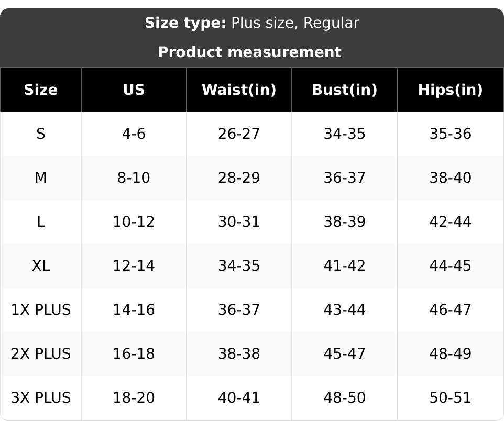Select the US column header
Image resolution: width=504 pixels, height=421 pixels.
(x=134, y=90)
